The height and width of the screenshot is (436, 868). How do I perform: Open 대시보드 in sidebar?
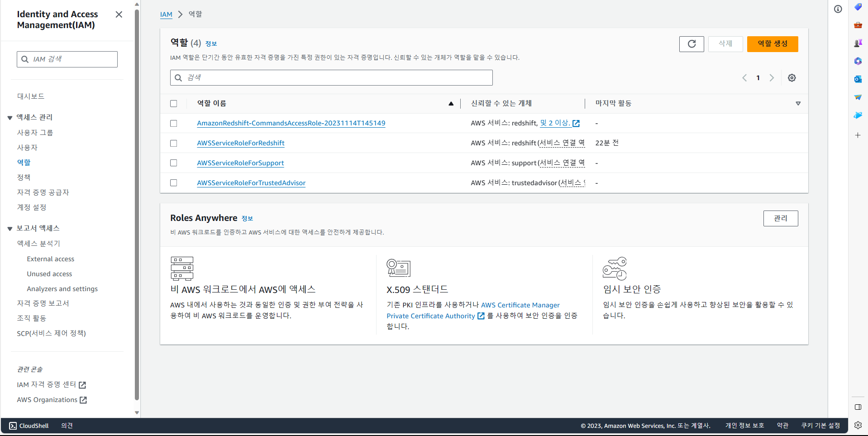pyautogui.click(x=31, y=96)
